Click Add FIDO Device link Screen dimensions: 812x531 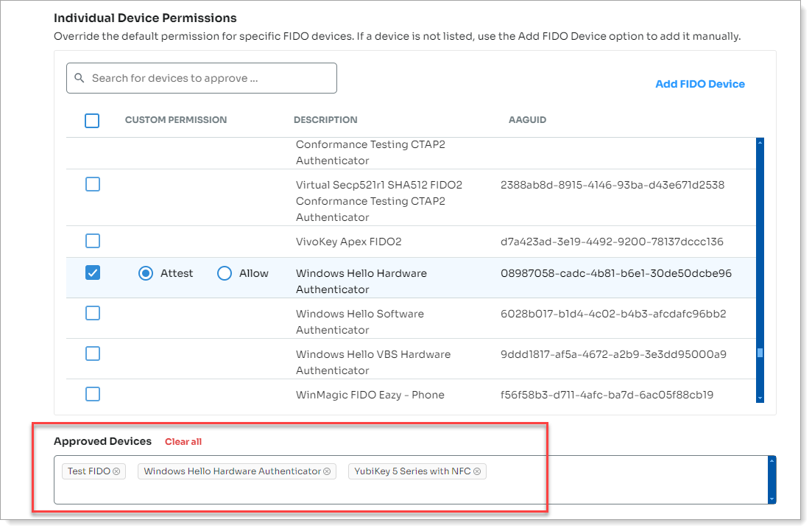[x=699, y=84]
